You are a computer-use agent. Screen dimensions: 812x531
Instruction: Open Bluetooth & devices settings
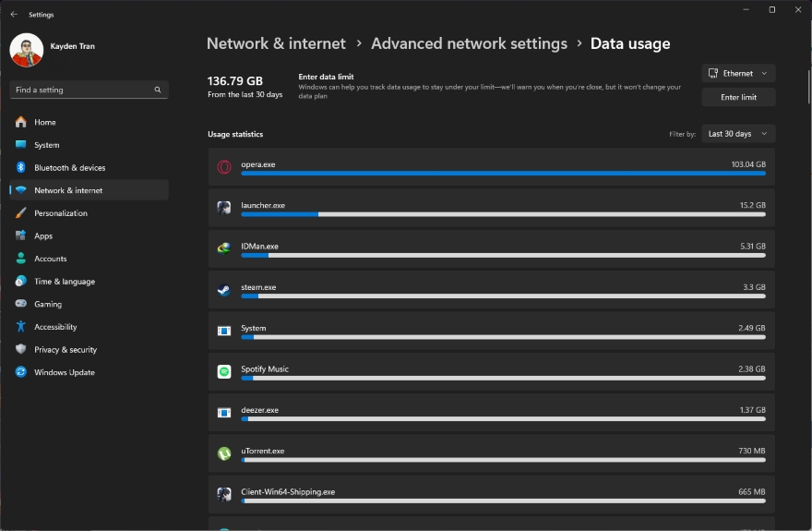pos(70,168)
